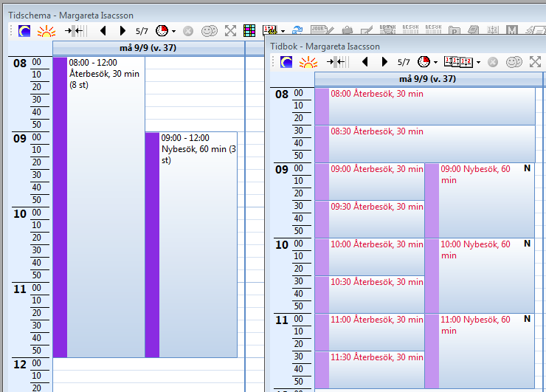Viewport: 546px width, 392px height.
Task: Click the grey X icon in Tidschema toolbar
Action: coord(188,31)
